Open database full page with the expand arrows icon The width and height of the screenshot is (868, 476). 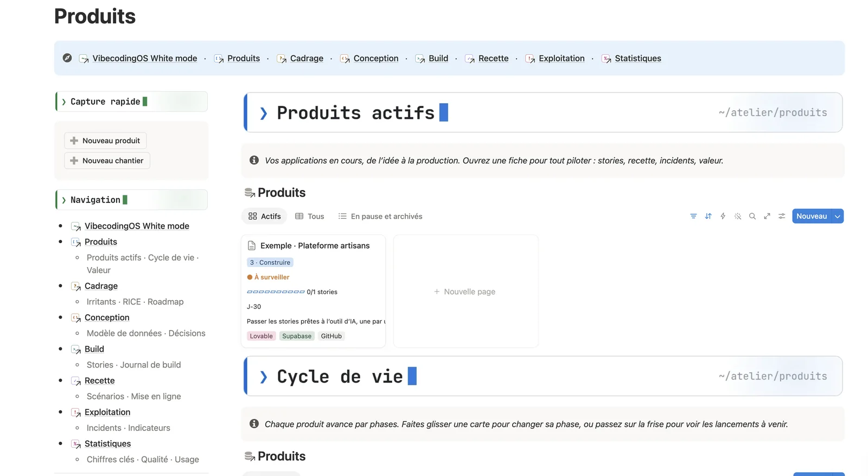pyautogui.click(x=767, y=216)
